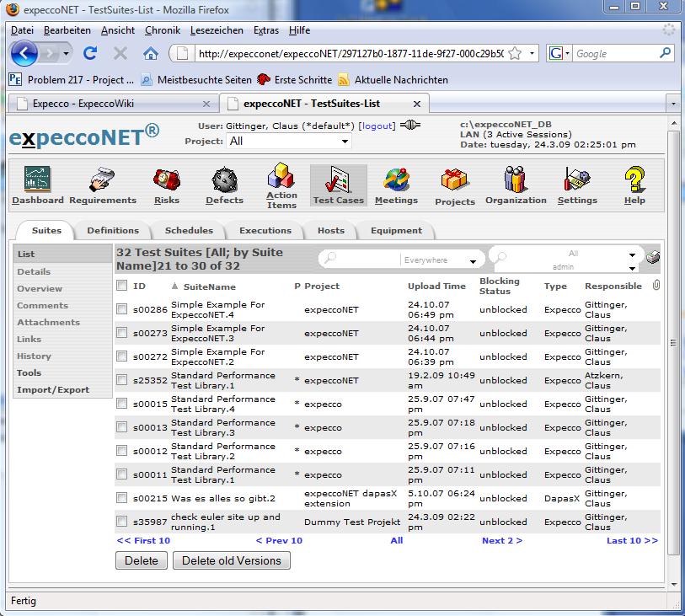The image size is (685, 616).
Task: Open the Lesezeichen menu
Action: pos(217,30)
